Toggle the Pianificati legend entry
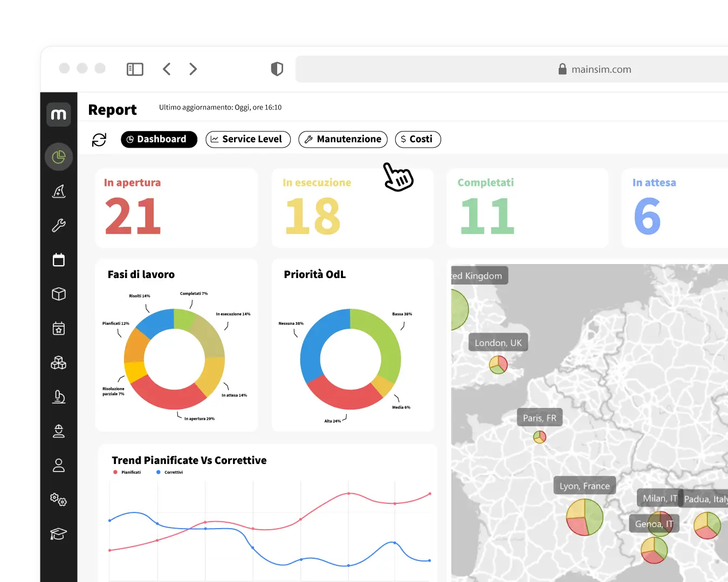Viewport: 728px width, 582px height. pyautogui.click(x=127, y=472)
